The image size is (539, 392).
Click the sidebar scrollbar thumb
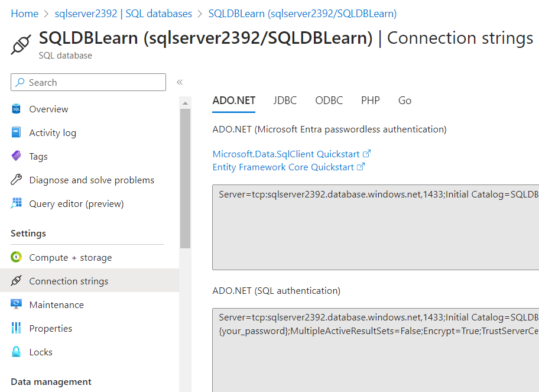click(x=186, y=179)
